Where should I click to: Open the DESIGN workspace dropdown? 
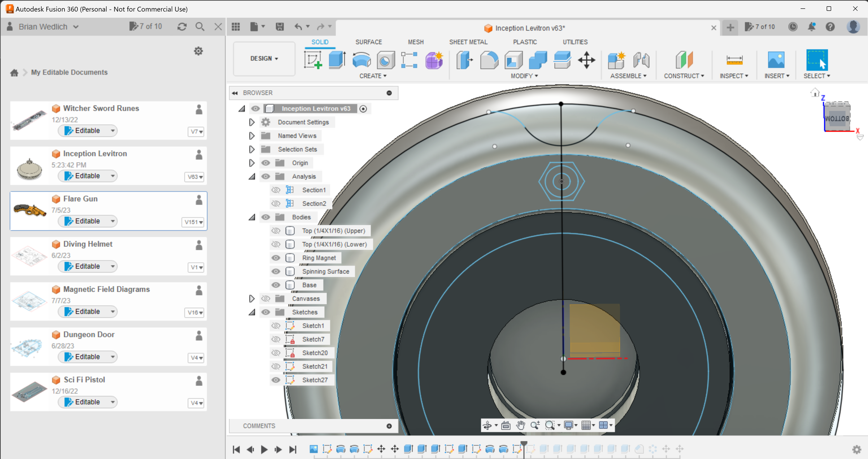click(x=264, y=58)
